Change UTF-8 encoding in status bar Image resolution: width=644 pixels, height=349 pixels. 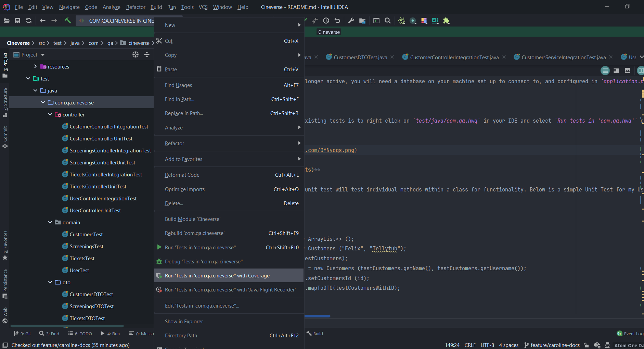pyautogui.click(x=487, y=345)
